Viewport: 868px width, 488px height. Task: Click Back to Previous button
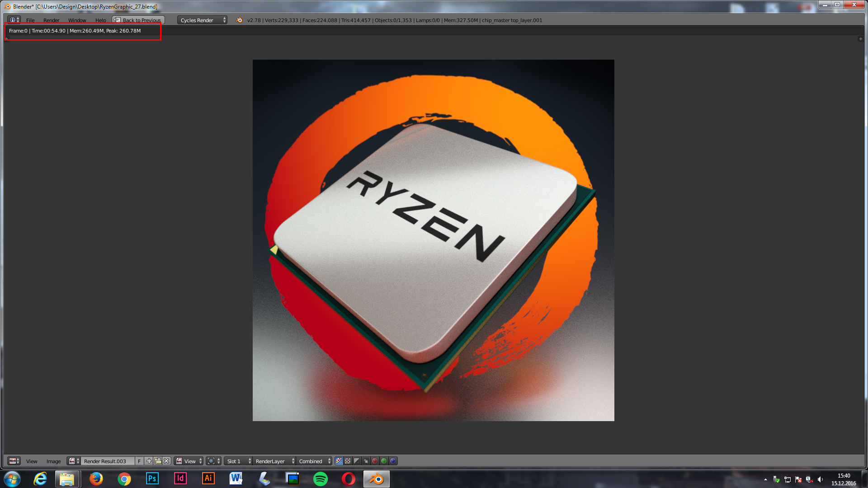tap(138, 20)
